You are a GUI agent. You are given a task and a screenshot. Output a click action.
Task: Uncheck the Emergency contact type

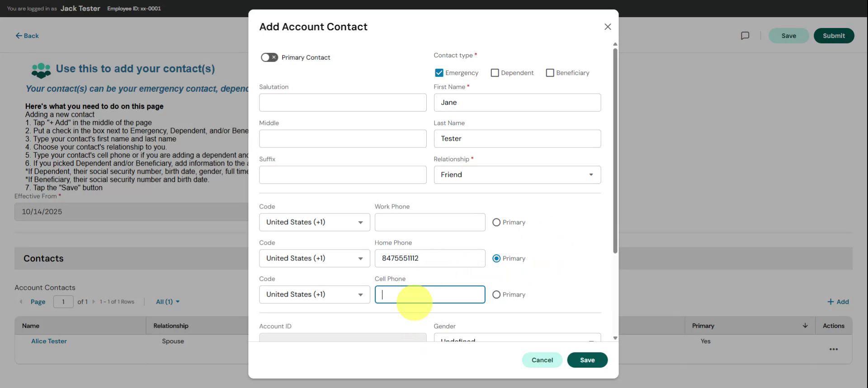click(439, 73)
